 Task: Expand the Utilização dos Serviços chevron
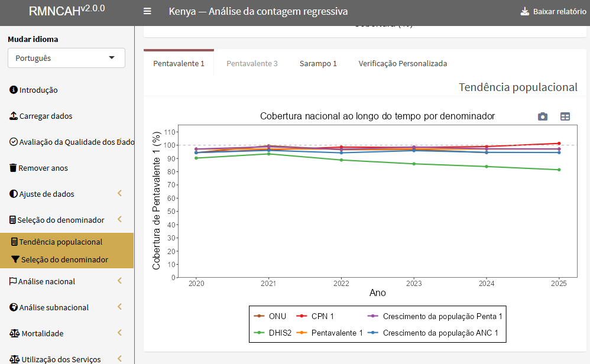tap(119, 358)
